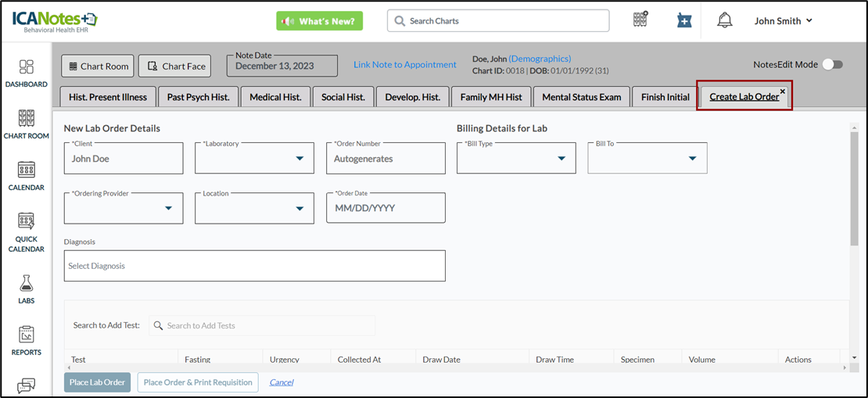This screenshot has height=398, width=868.
Task: Click the notifications bell icon
Action: [725, 21]
